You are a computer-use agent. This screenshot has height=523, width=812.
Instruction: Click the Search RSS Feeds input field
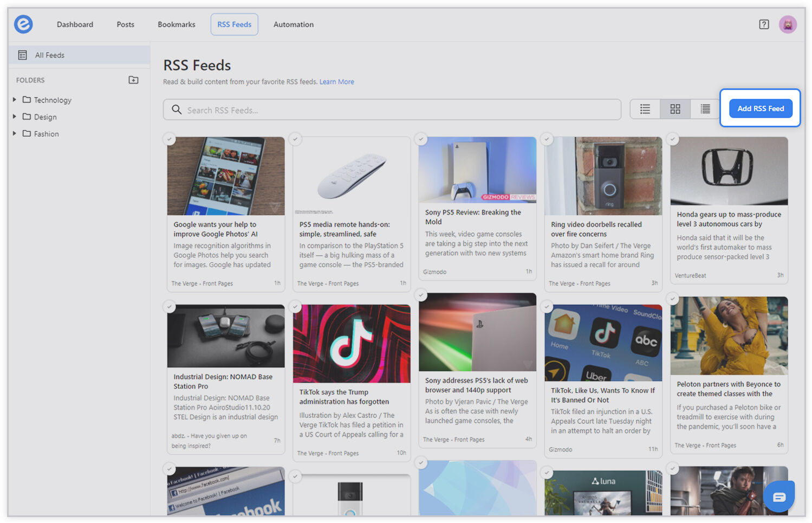pyautogui.click(x=392, y=109)
